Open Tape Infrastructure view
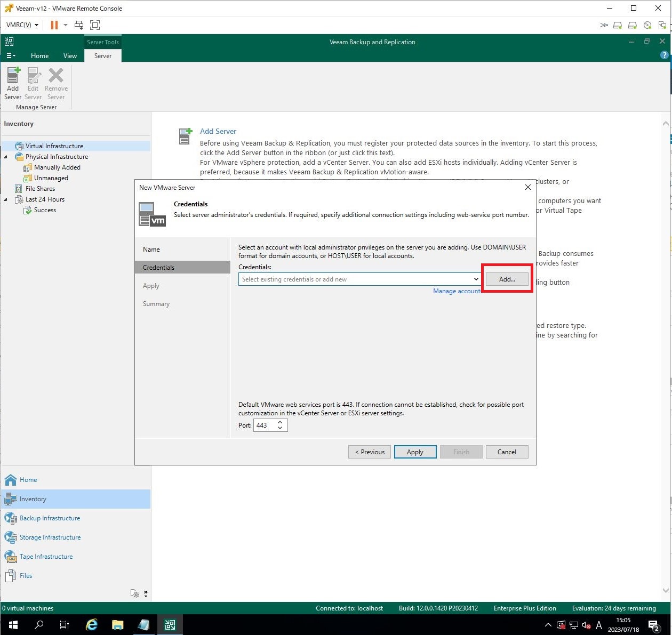This screenshot has width=672, height=635. pos(76,557)
